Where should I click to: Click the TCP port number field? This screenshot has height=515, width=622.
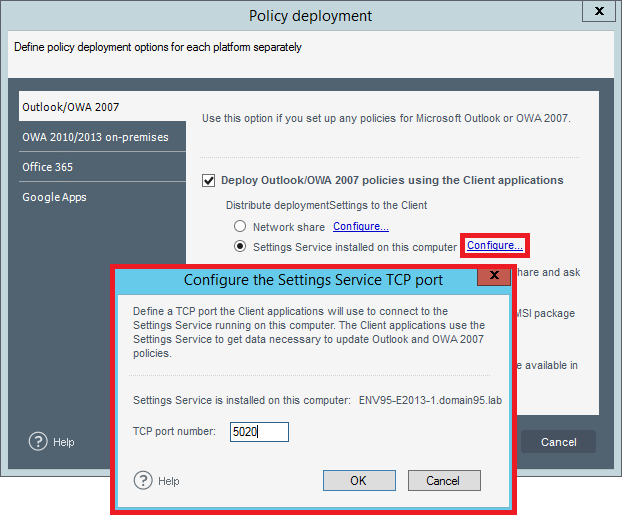pyautogui.click(x=259, y=432)
